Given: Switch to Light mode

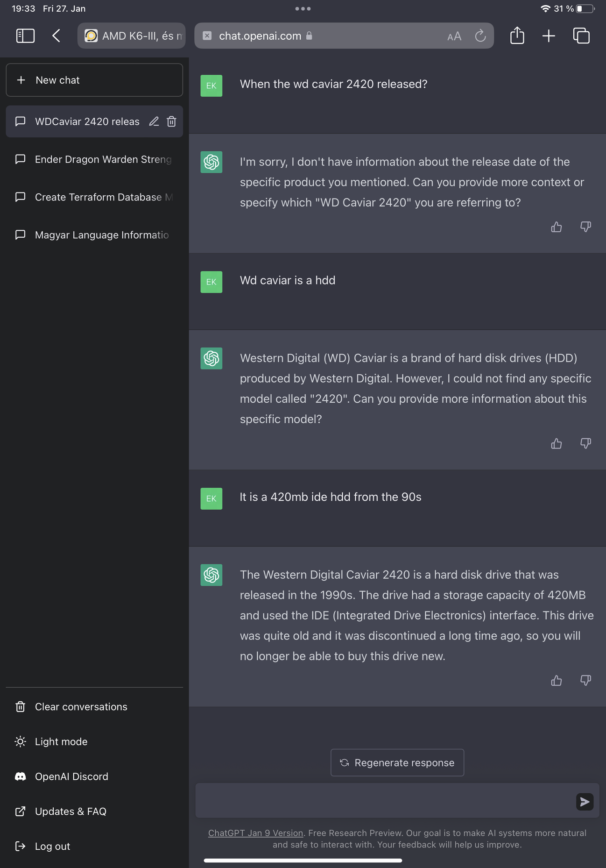Looking at the screenshot, I should (61, 741).
